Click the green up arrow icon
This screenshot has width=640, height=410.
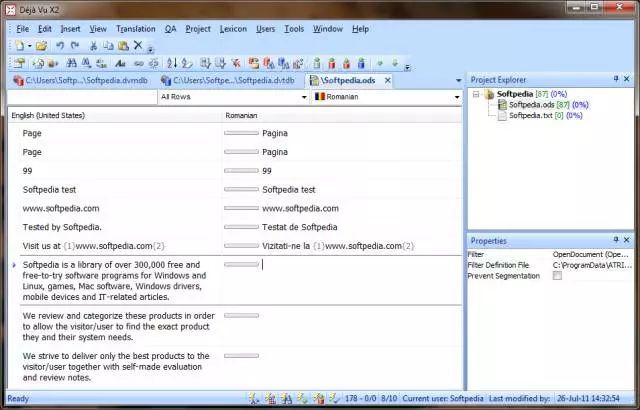380,63
